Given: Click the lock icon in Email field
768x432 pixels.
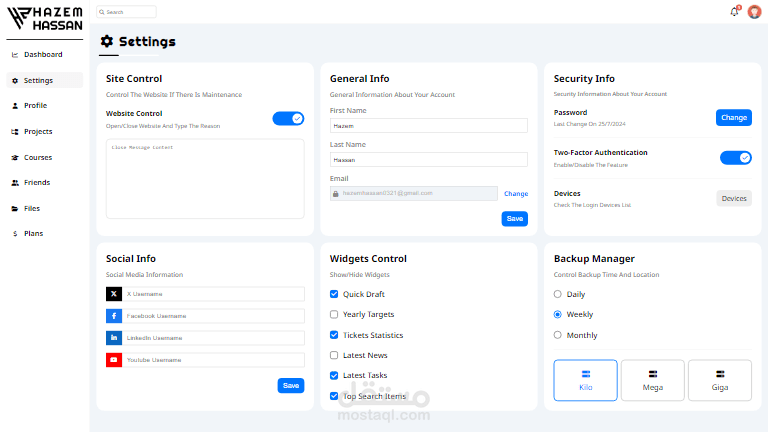Looking at the screenshot, I should pos(336,194).
